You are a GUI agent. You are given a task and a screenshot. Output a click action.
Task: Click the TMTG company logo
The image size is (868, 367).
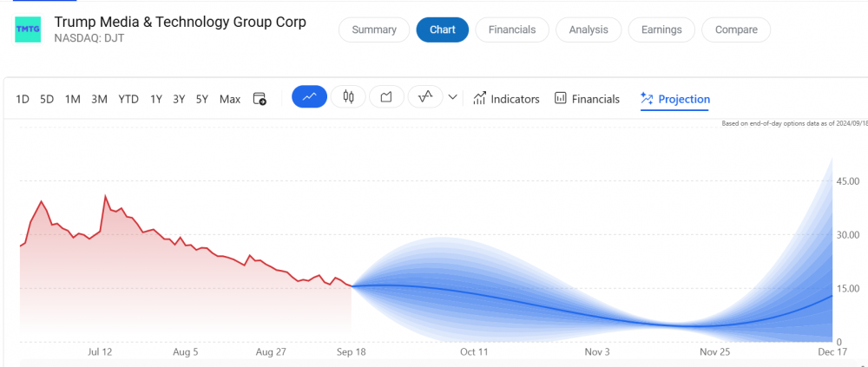[x=28, y=29]
